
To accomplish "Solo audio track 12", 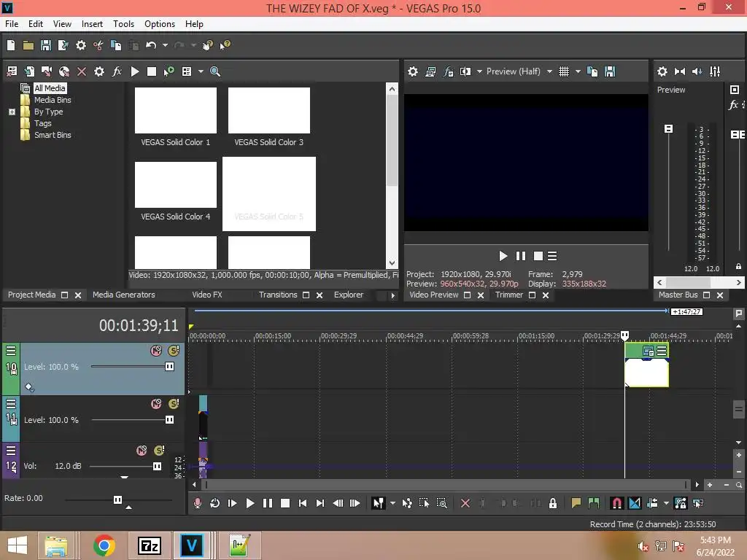I will pos(159,451).
